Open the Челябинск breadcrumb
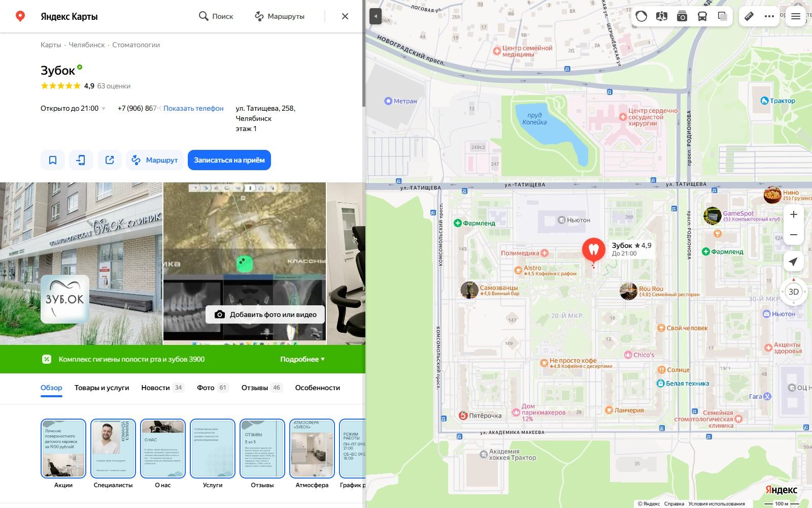The image size is (812, 508). click(87, 45)
